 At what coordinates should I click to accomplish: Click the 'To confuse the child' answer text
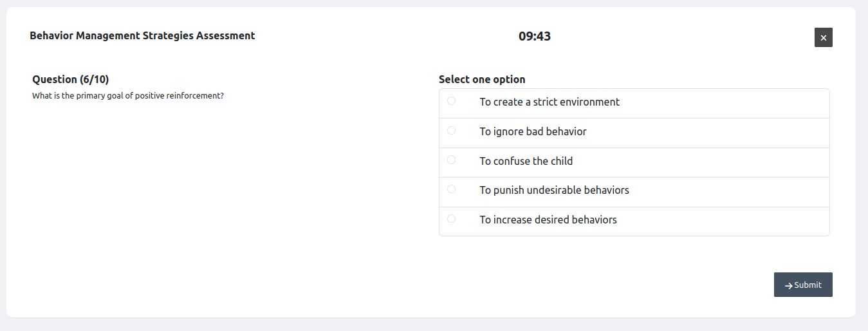point(526,161)
